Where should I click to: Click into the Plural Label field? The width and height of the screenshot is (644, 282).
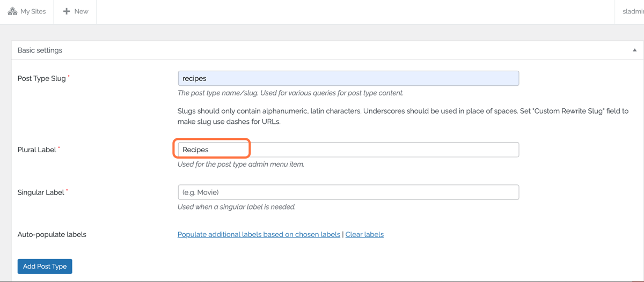click(x=348, y=150)
